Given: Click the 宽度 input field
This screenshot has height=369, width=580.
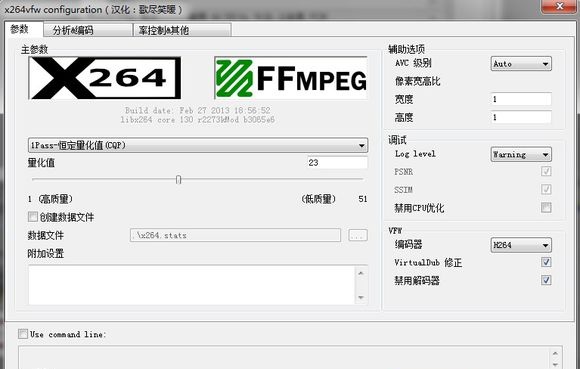Looking at the screenshot, I should click(x=521, y=99).
